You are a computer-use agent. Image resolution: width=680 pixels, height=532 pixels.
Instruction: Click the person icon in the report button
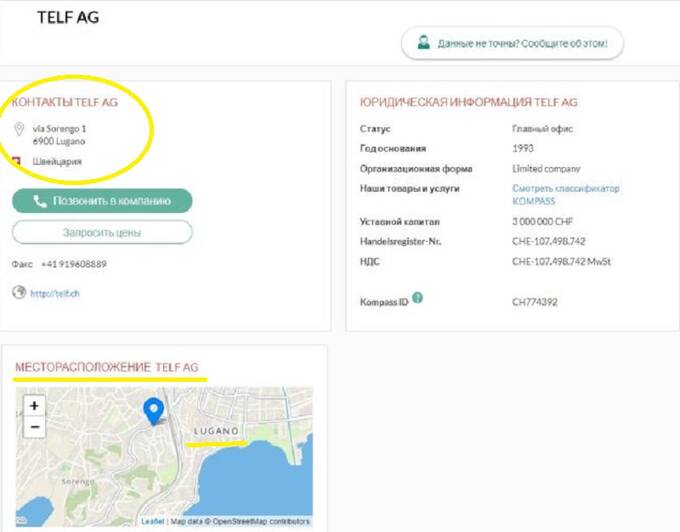(x=424, y=42)
